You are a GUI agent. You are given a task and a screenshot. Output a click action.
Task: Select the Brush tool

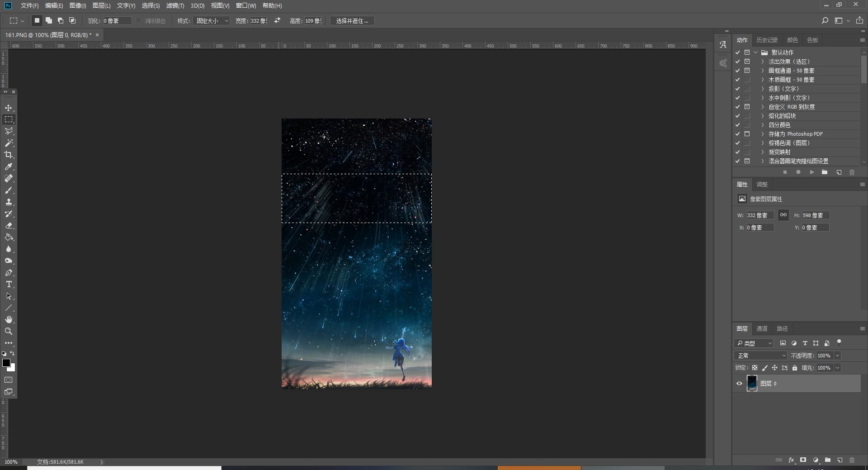coord(9,190)
